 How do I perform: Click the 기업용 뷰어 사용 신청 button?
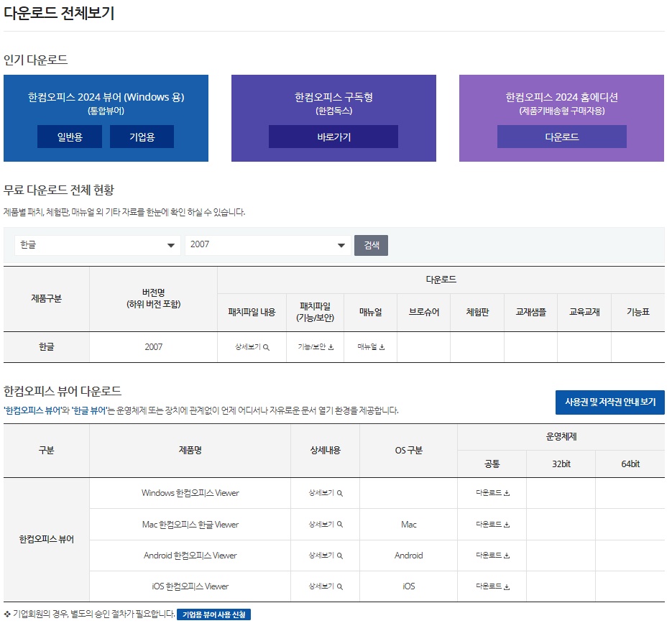click(214, 614)
